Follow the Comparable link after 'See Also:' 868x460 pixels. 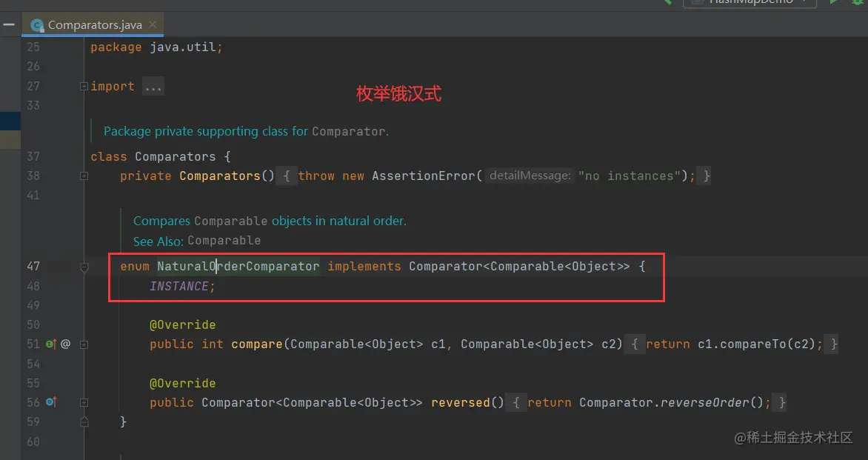coord(224,241)
